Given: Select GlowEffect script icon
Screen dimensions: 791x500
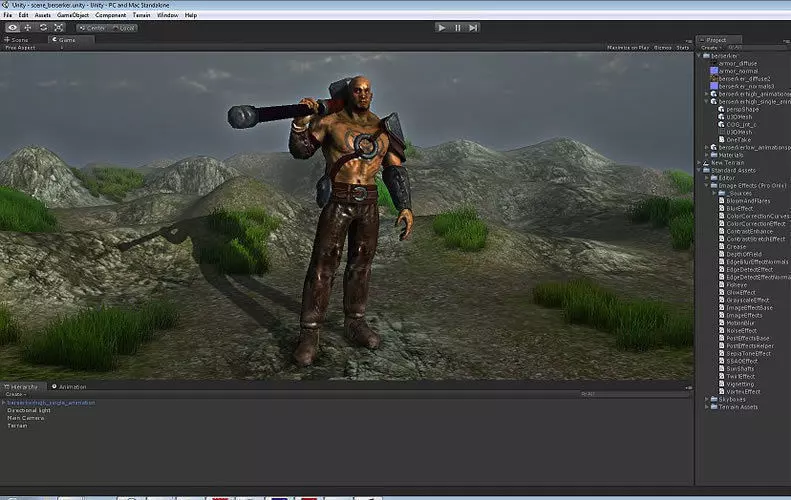Looking at the screenshot, I should click(x=721, y=292).
